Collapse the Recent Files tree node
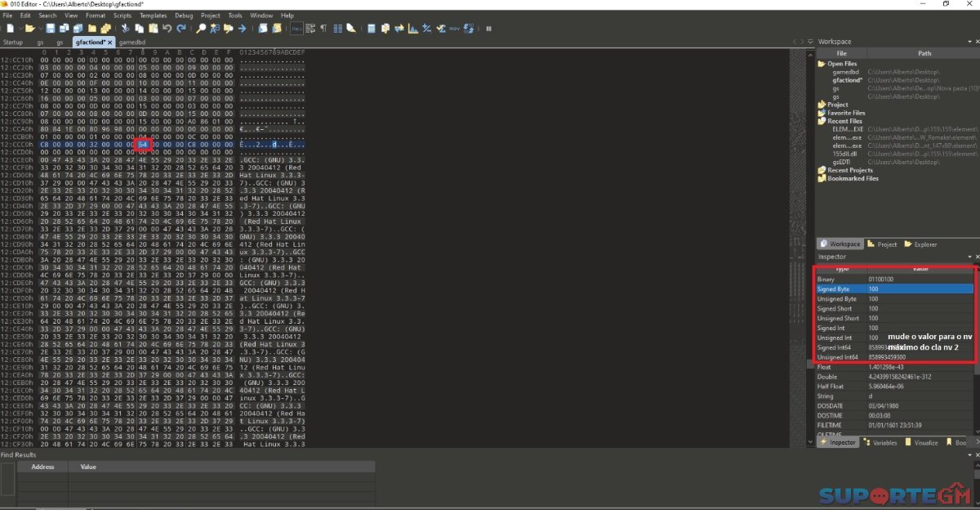 822,121
